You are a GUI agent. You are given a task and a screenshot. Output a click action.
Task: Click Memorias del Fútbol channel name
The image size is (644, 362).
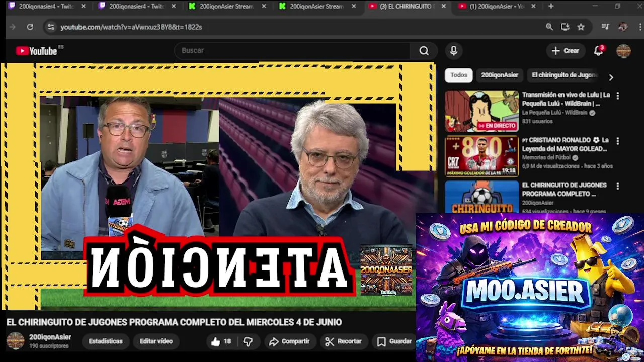pyautogui.click(x=546, y=157)
